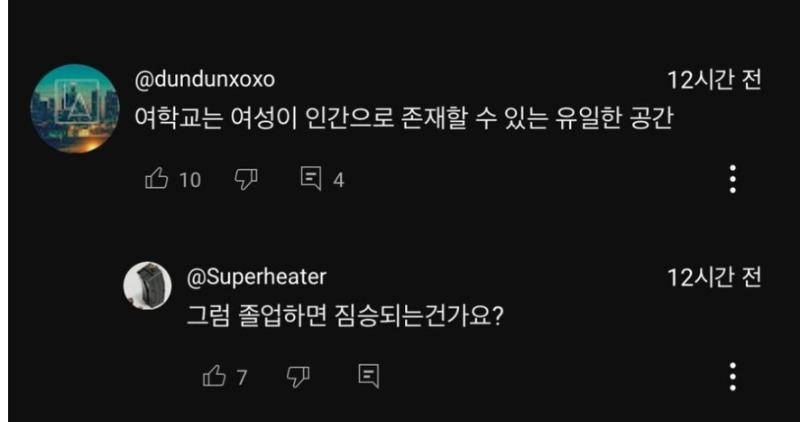
Task: Like the comment by dundunxoxo
Action: (157, 180)
